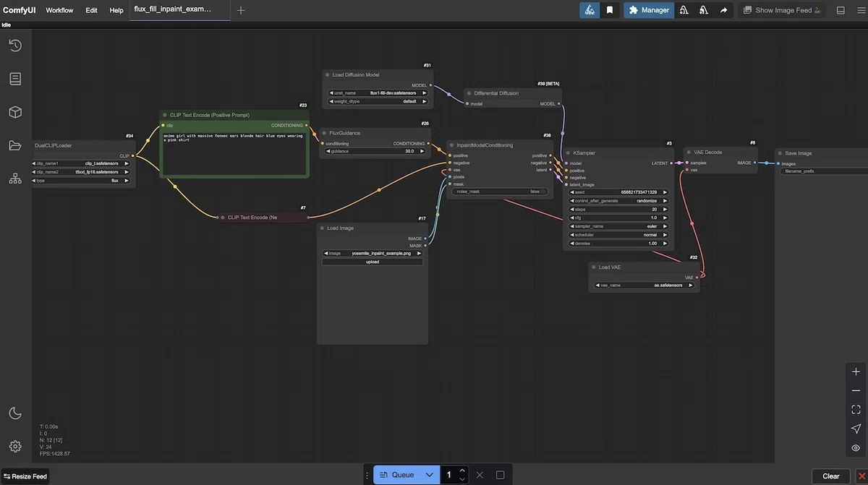
Task: Open the control_after_generate combo
Action: click(619, 200)
